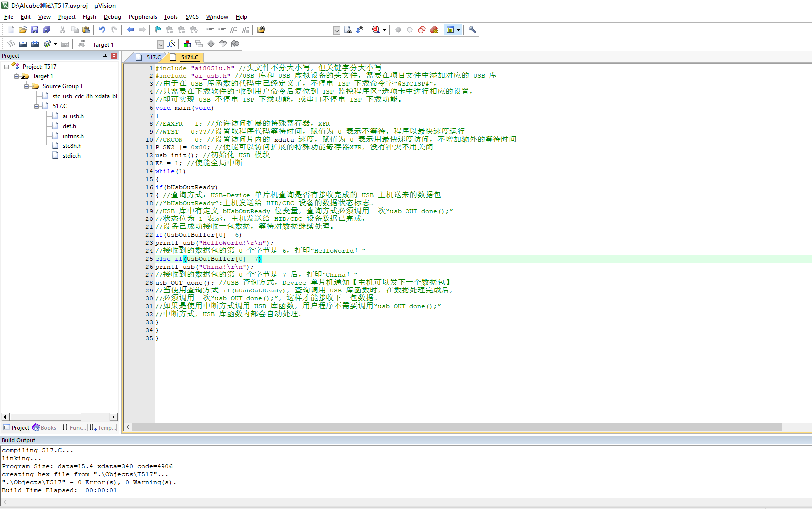Screen dimensions: 812x509
Task: Collapse the Source Group 1 node
Action: pos(26,86)
